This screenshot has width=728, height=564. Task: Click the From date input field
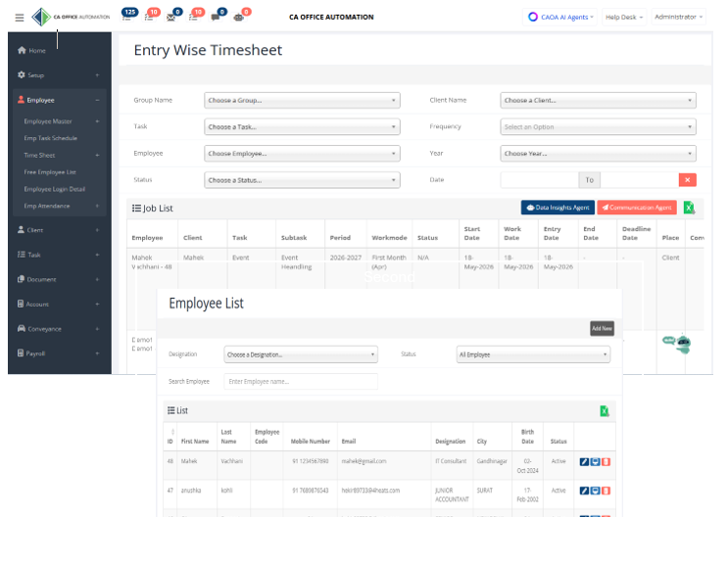540,180
